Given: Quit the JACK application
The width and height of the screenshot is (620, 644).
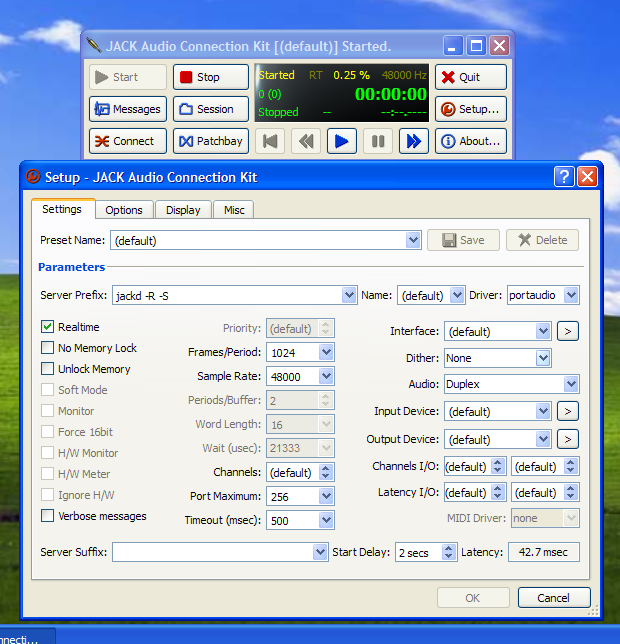Looking at the screenshot, I should tap(471, 77).
